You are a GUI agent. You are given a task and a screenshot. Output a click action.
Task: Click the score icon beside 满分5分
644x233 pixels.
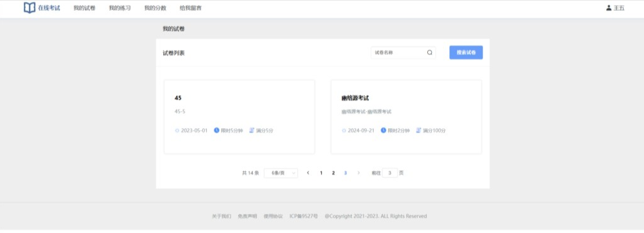(x=252, y=131)
